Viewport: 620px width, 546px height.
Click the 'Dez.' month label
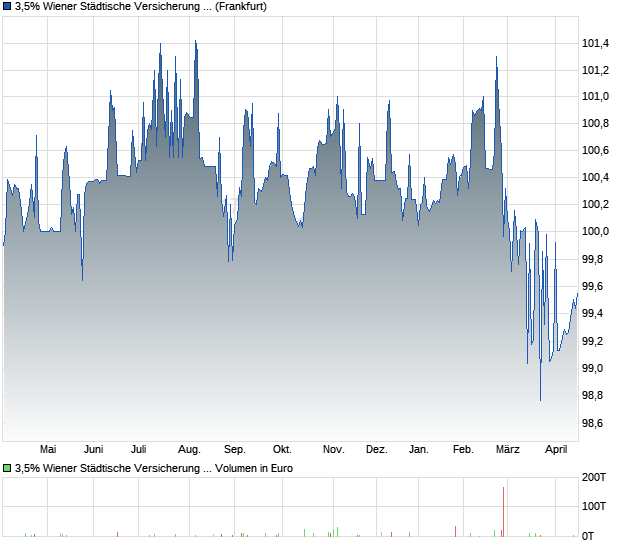click(376, 450)
